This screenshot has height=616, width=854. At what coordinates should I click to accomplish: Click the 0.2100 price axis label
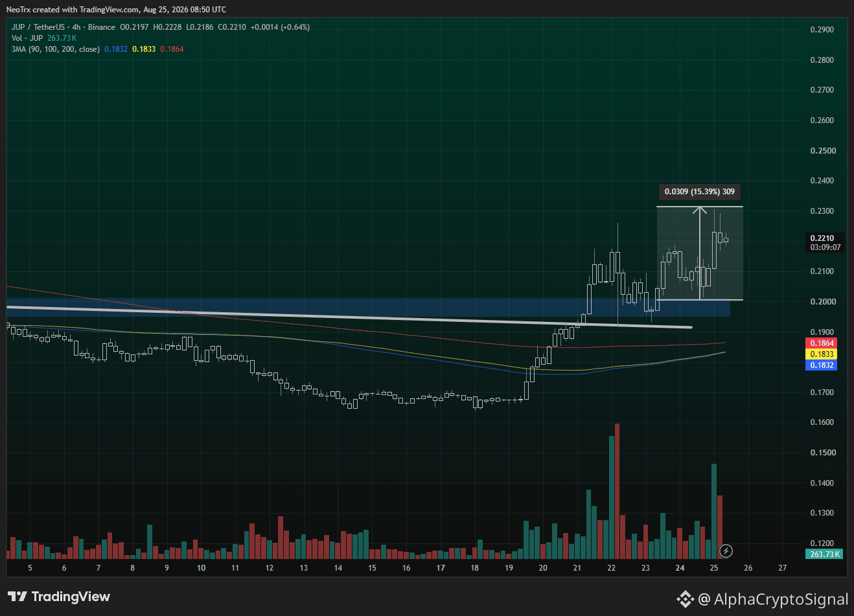[x=822, y=271]
